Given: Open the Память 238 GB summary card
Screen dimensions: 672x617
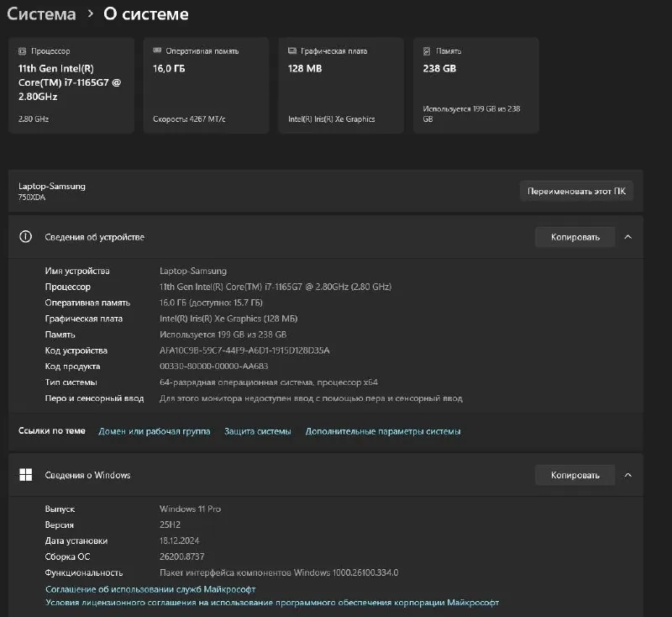Looking at the screenshot, I should 476,86.
